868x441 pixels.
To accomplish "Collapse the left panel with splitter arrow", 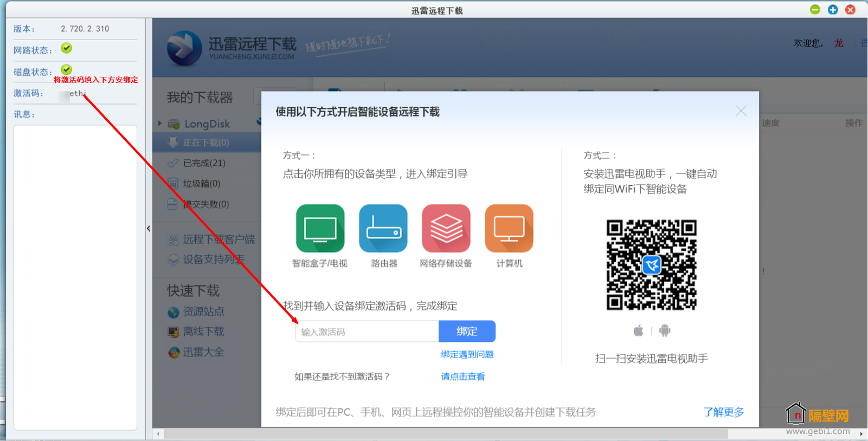I will pos(149,229).
